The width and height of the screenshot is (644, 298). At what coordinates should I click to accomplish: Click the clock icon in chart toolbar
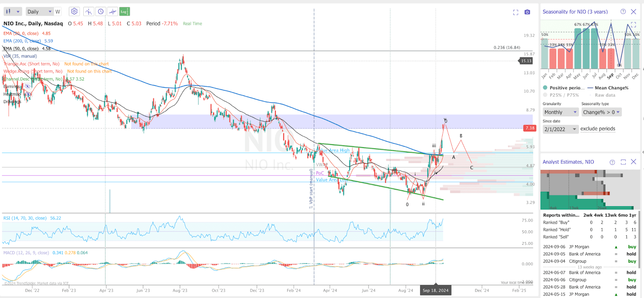[101, 12]
